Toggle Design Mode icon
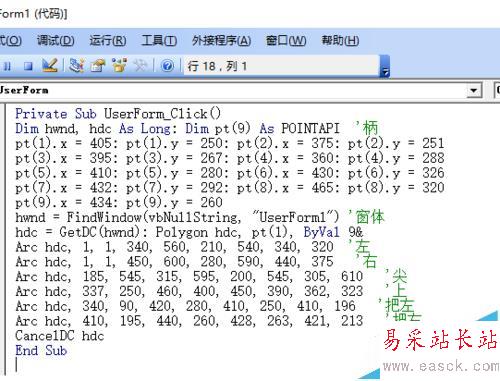Screen dimensions: 500x381 tap(50, 65)
